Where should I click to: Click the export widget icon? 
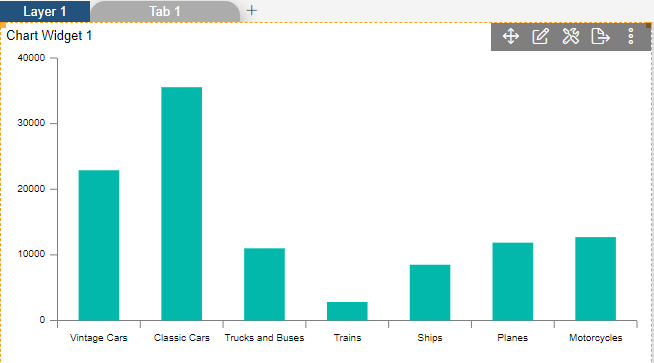point(601,36)
